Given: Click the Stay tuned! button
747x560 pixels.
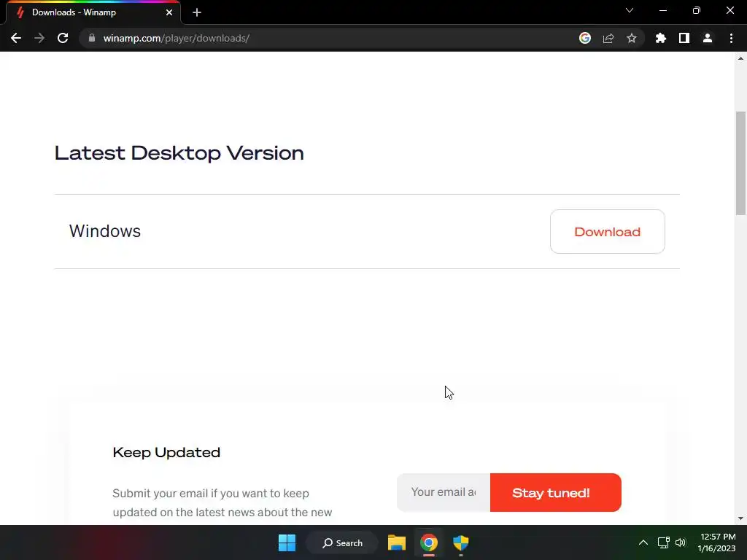Looking at the screenshot, I should 555,492.
